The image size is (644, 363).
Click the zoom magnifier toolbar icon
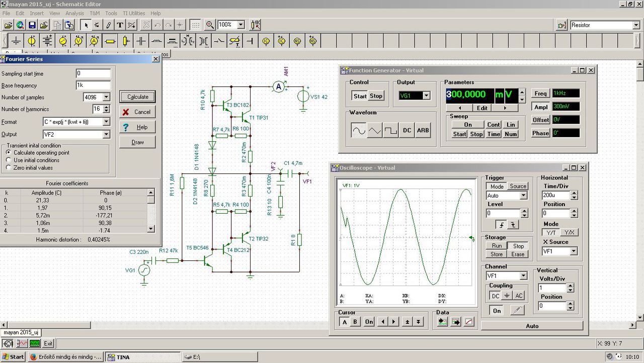coord(210,25)
